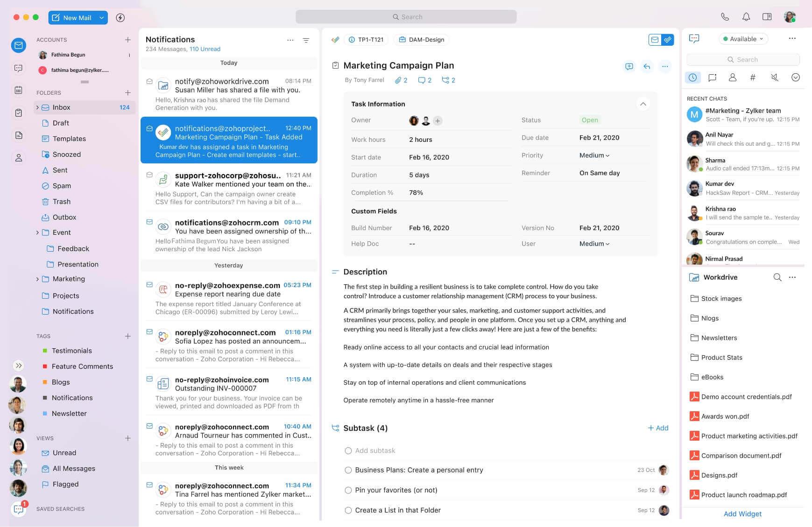Screen dimensions: 812x527
Task: Open the notifications list filter icon
Action: click(x=306, y=40)
